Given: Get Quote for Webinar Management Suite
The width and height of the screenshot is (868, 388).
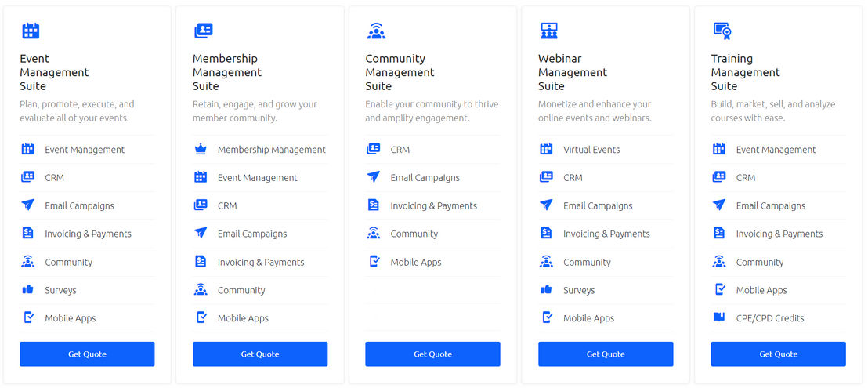Looking at the screenshot, I should pos(606,354).
